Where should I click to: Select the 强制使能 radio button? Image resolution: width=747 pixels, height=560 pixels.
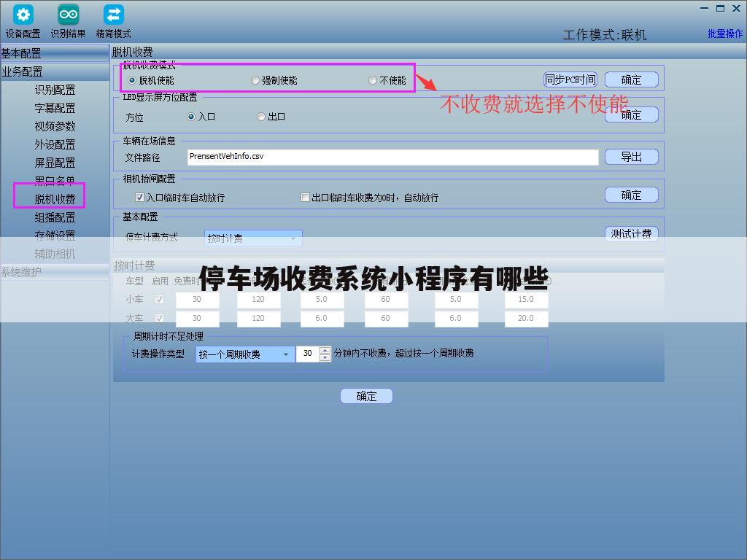coord(255,80)
